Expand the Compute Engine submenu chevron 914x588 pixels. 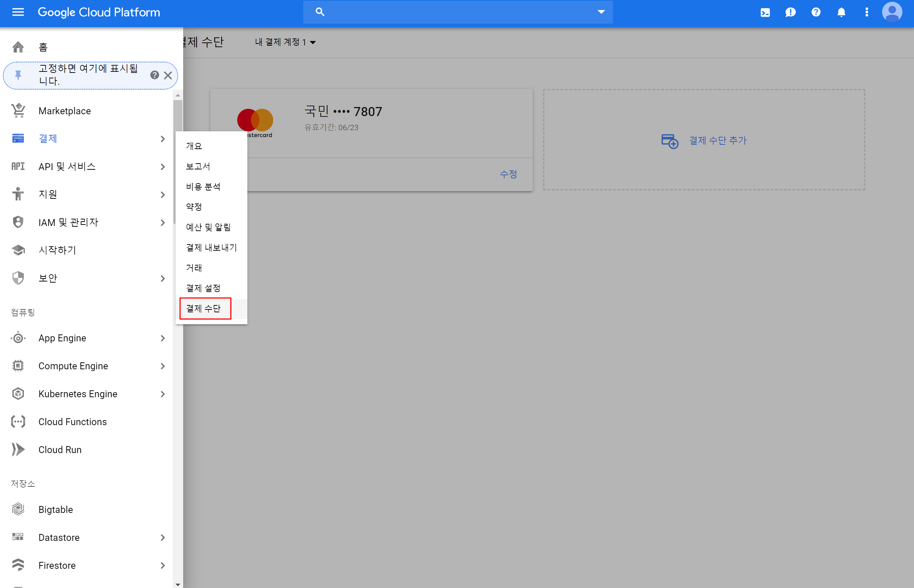tap(162, 366)
